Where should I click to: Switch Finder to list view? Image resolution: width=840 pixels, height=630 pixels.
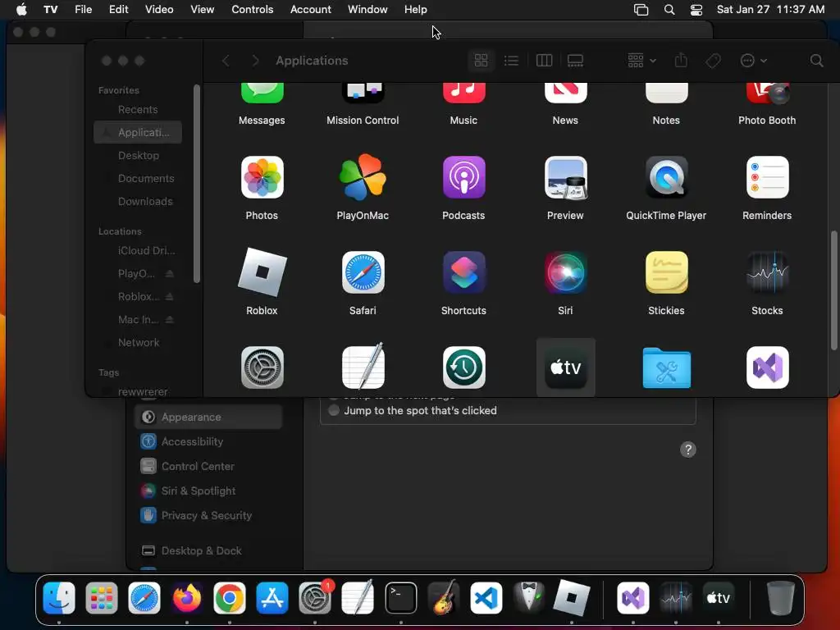tap(511, 61)
